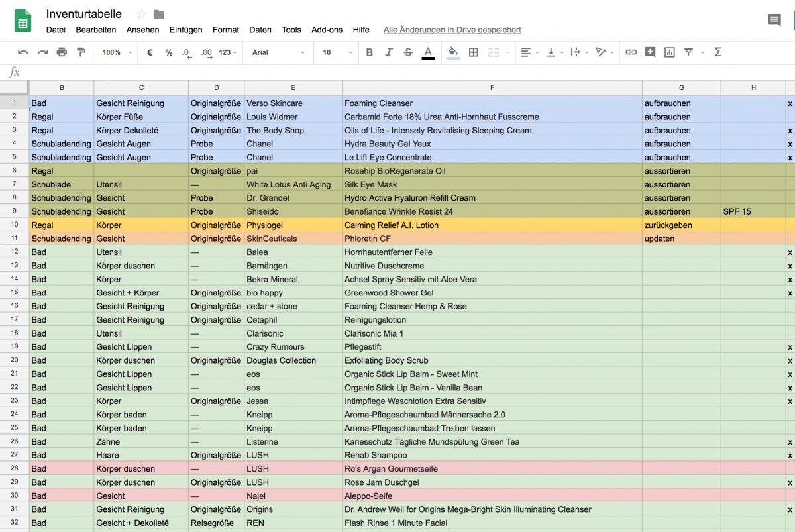This screenshot has height=532, width=795.
Task: Open functions sigma menu
Action: tap(717, 52)
